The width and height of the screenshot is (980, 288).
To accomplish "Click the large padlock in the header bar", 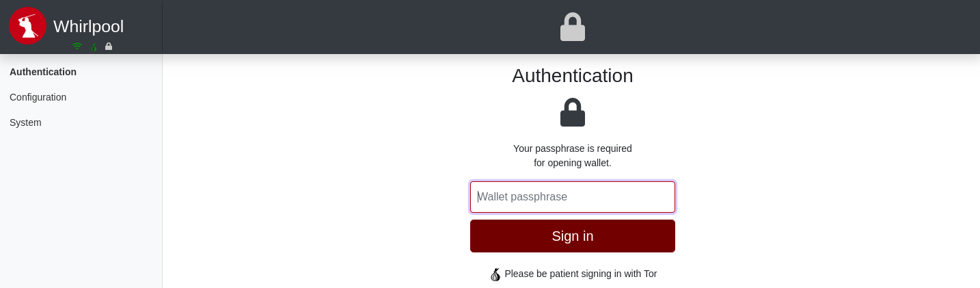I will coord(573,27).
